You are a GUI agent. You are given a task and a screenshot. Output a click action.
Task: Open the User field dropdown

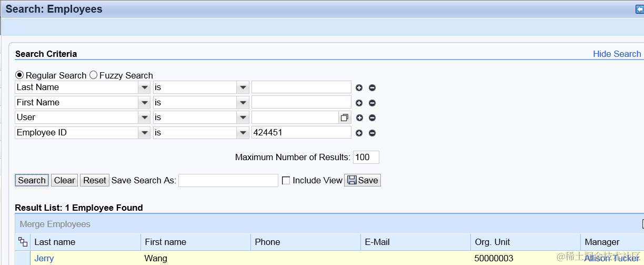click(144, 117)
